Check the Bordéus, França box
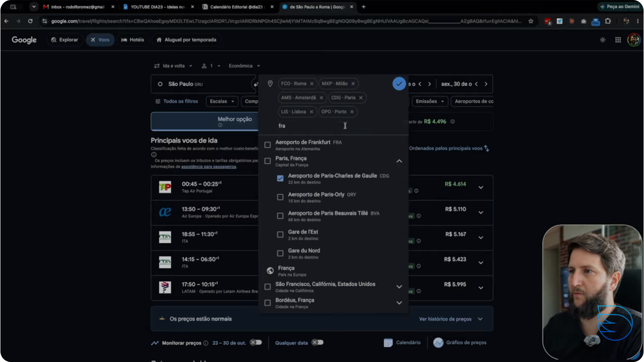 [267, 303]
